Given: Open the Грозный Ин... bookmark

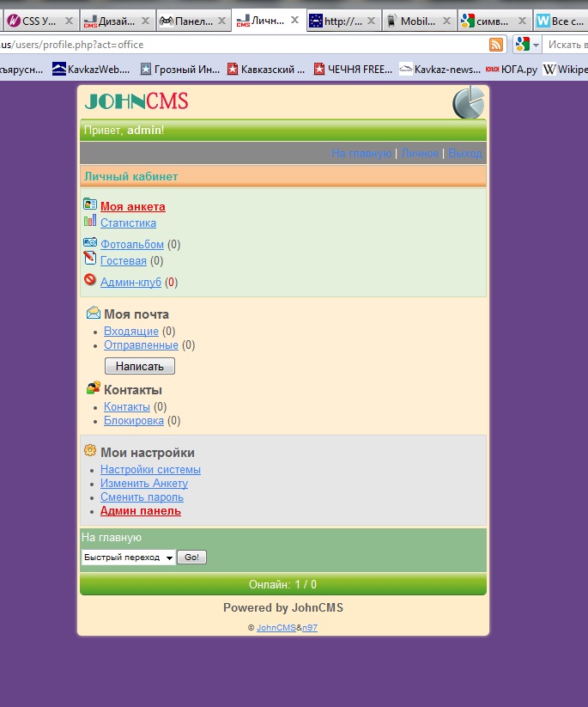Looking at the screenshot, I should [x=180, y=69].
